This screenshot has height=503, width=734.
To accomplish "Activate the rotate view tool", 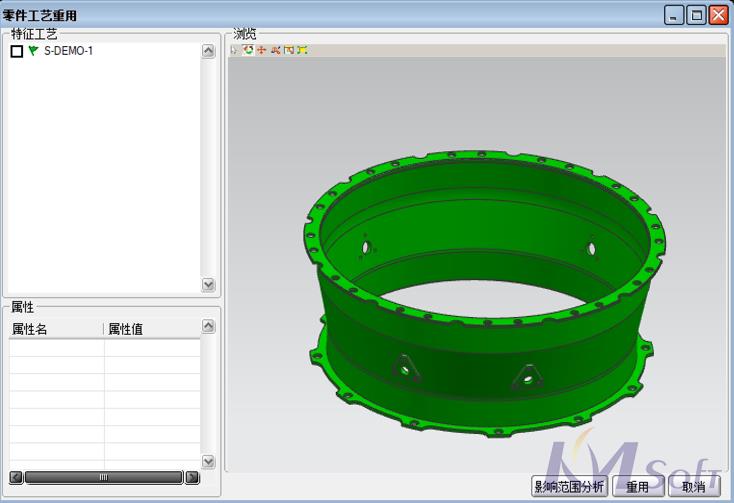I will coord(248,50).
